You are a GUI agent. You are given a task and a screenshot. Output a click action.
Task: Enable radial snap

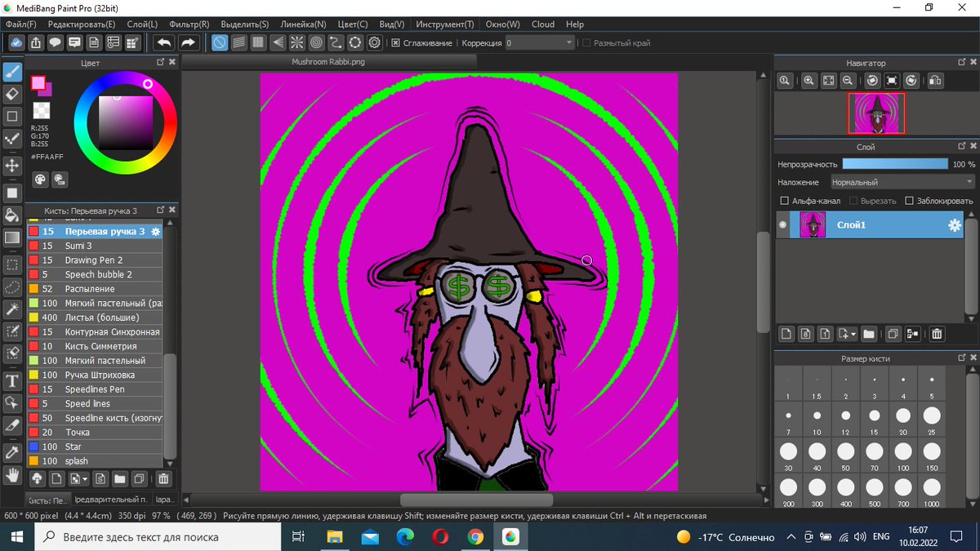click(297, 42)
